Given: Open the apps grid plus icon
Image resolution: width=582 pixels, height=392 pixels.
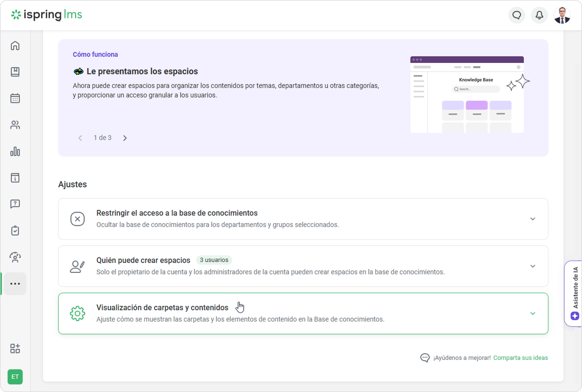Looking at the screenshot, I should pyautogui.click(x=15, y=348).
